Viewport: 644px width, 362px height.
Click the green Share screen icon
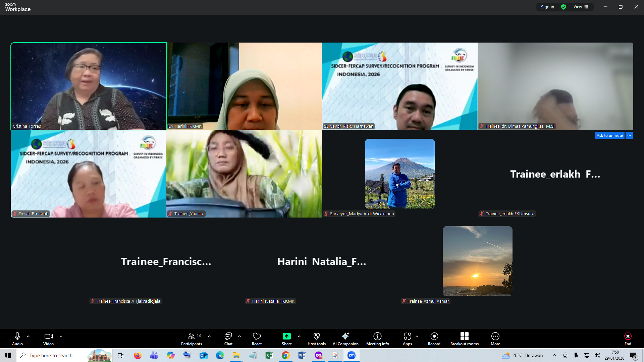coord(286,336)
